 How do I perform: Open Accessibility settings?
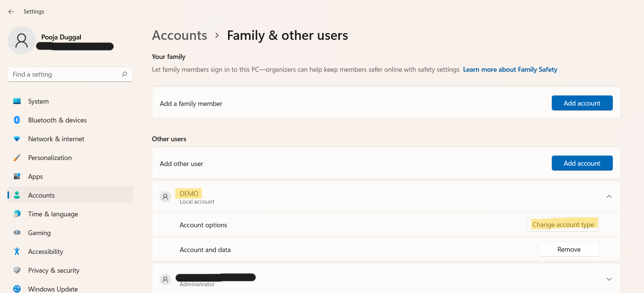point(45,252)
